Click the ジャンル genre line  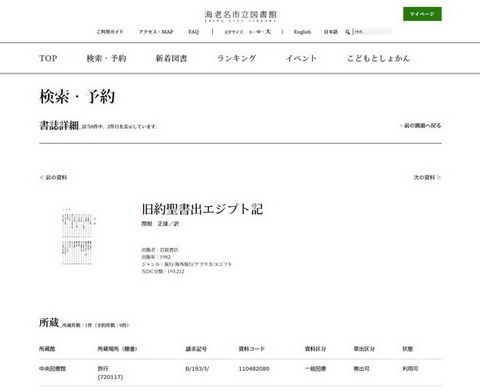[x=187, y=264]
